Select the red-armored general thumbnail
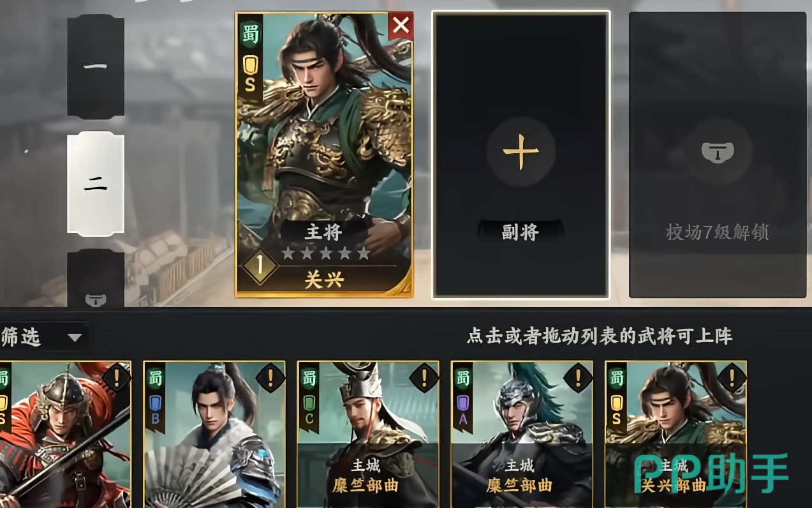Viewport: 812px width, 508px height. (65, 435)
